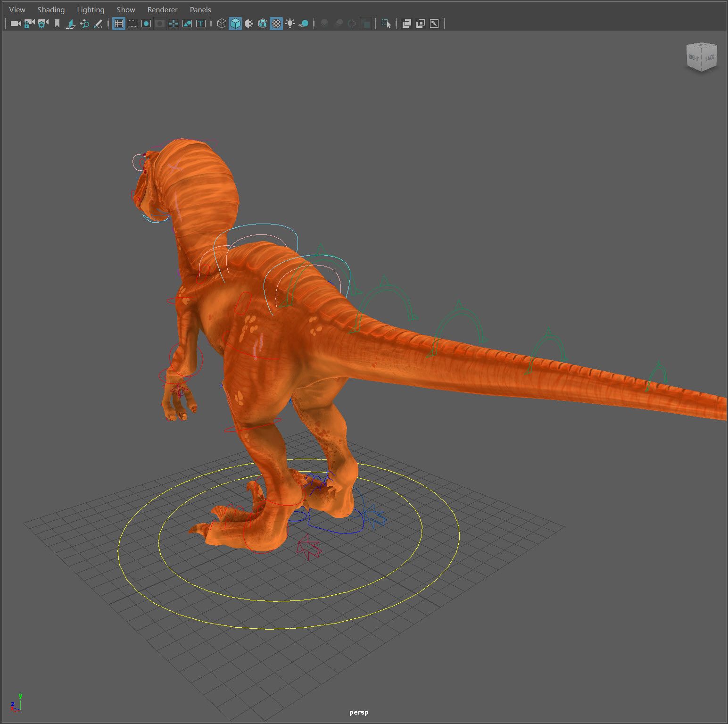
Task: Click the ViewCube Back face
Action: pos(710,58)
